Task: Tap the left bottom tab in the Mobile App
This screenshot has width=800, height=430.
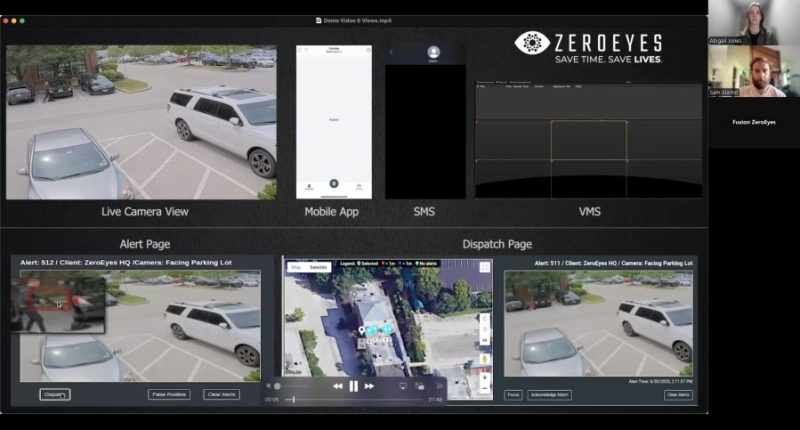Action: click(309, 187)
